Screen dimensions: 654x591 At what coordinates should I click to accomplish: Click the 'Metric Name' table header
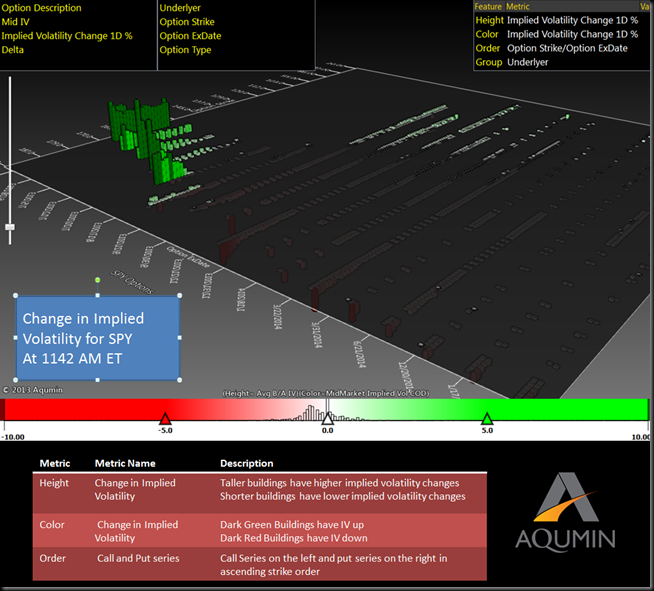pos(125,463)
